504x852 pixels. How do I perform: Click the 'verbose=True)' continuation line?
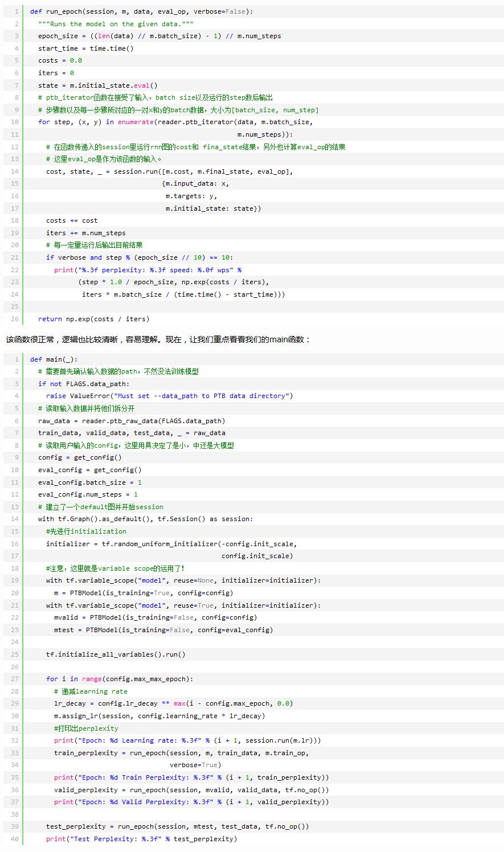[195, 765]
